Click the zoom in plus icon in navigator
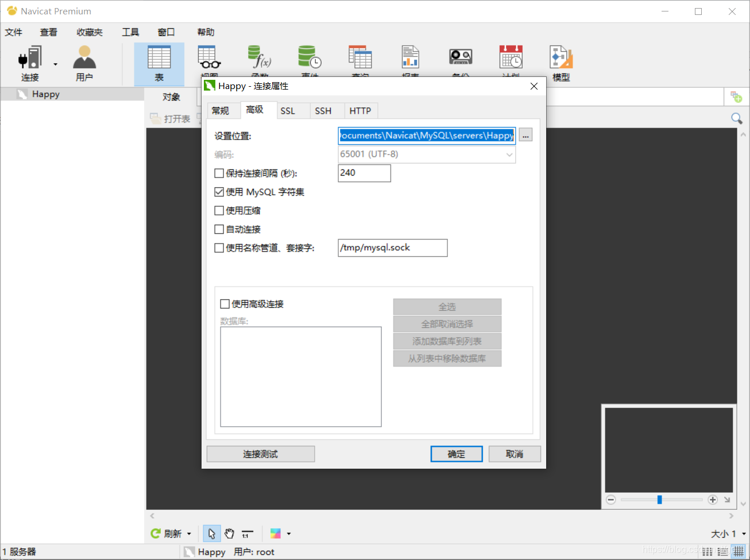 coord(713,500)
